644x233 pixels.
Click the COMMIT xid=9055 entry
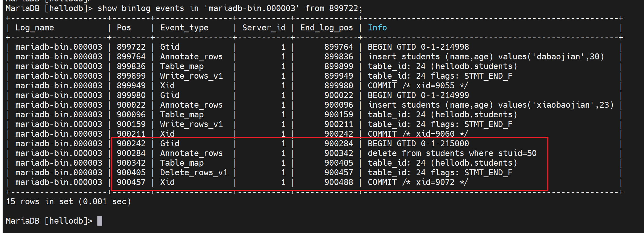point(417,86)
